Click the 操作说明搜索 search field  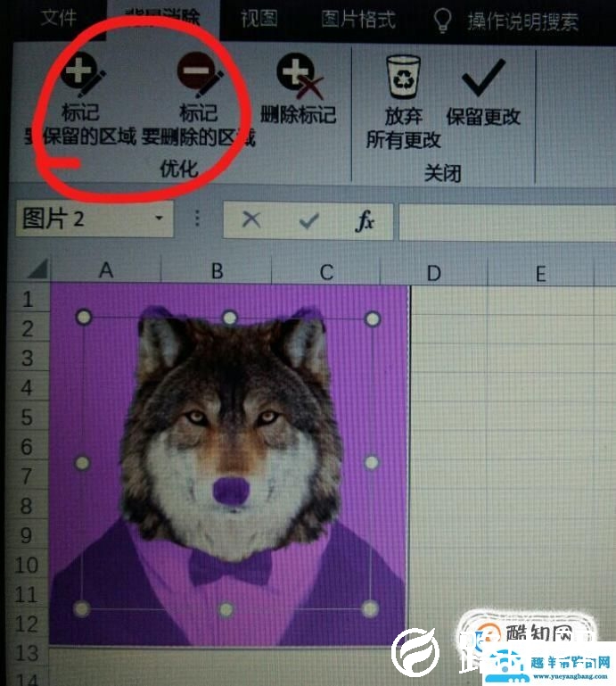tap(523, 22)
